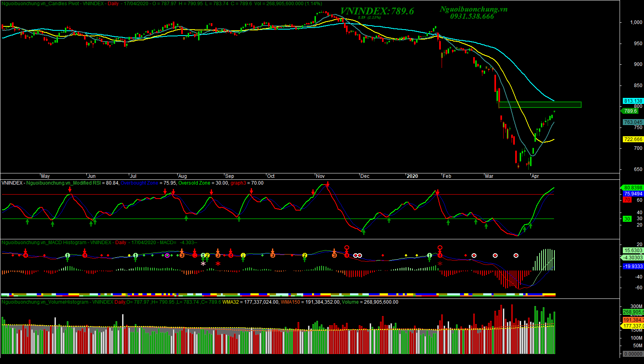Screen dimensions: 644x364
Task: Click the -60 label on MACD axis
Action: (x=638, y=288)
